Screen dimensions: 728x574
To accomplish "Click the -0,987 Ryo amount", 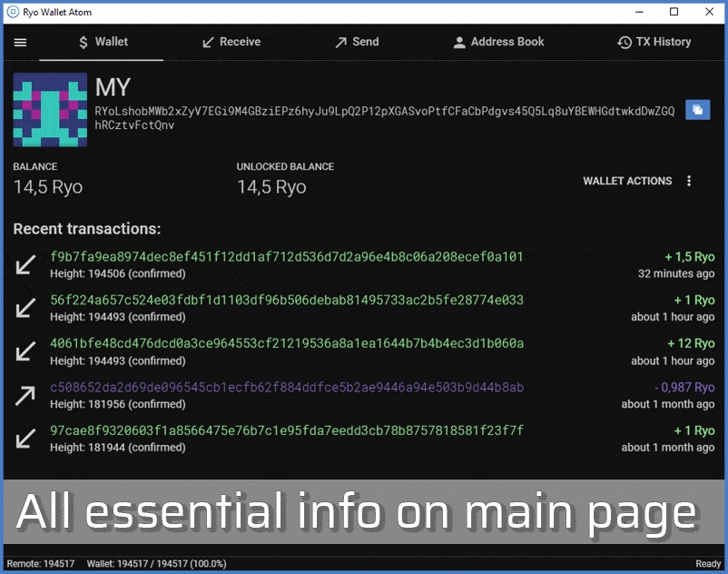I will 684,387.
